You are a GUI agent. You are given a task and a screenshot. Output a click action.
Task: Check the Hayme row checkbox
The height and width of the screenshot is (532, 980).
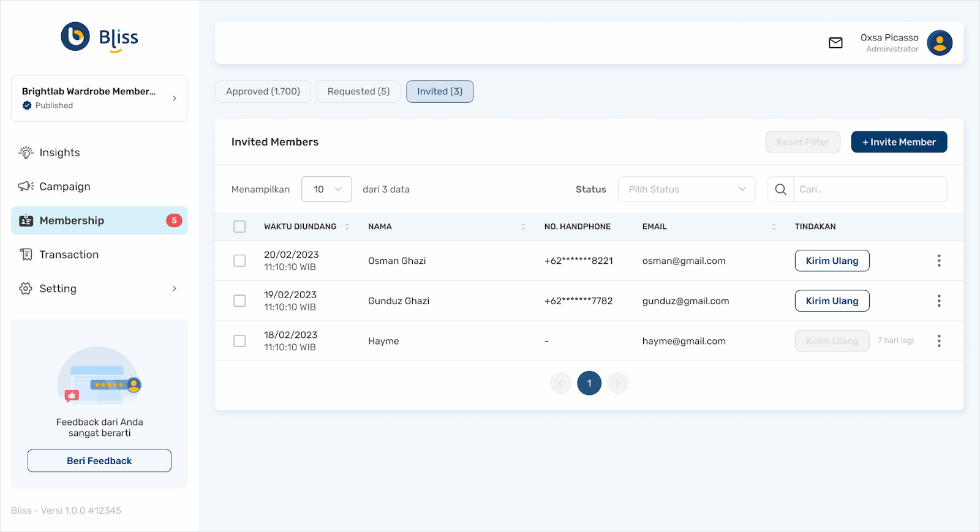pos(239,341)
